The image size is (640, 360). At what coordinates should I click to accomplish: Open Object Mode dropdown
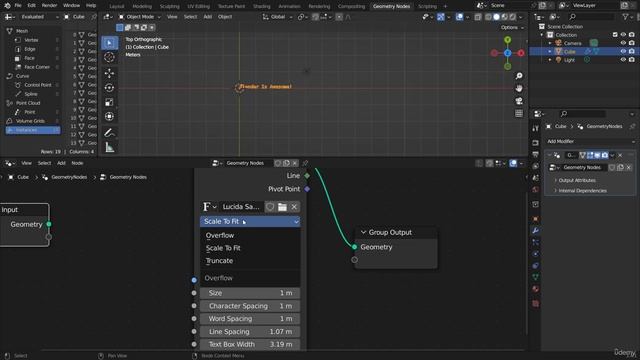pyautogui.click(x=140, y=17)
